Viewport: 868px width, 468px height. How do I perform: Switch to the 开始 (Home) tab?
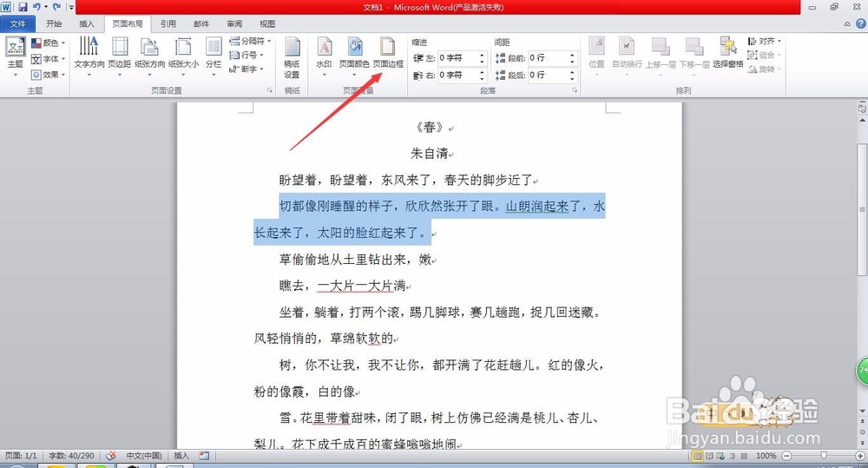[54, 23]
